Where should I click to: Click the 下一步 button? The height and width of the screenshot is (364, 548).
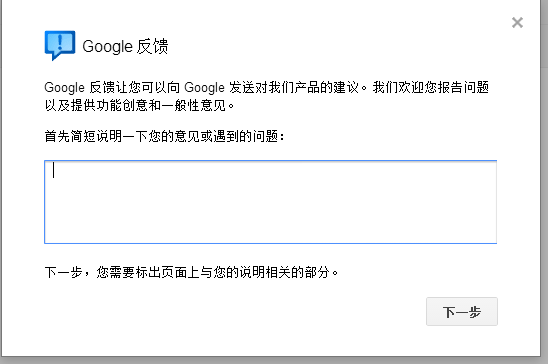click(462, 312)
